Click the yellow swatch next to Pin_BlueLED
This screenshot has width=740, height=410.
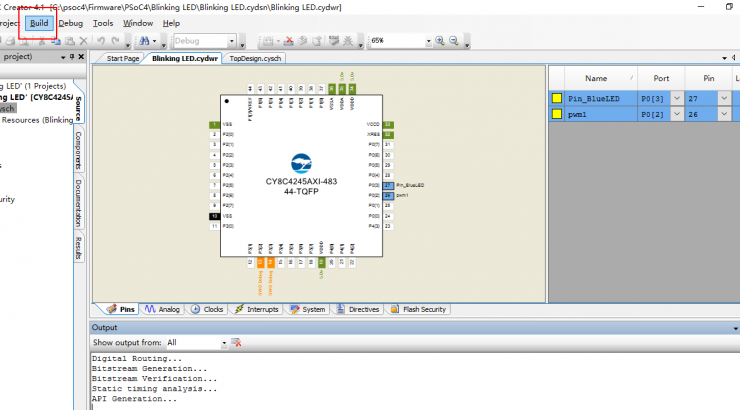point(556,98)
